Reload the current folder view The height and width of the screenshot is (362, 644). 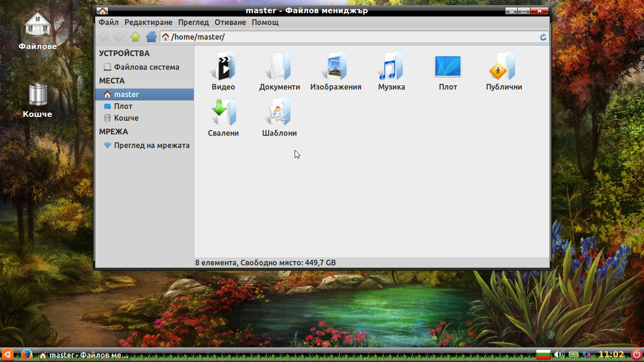click(x=543, y=37)
